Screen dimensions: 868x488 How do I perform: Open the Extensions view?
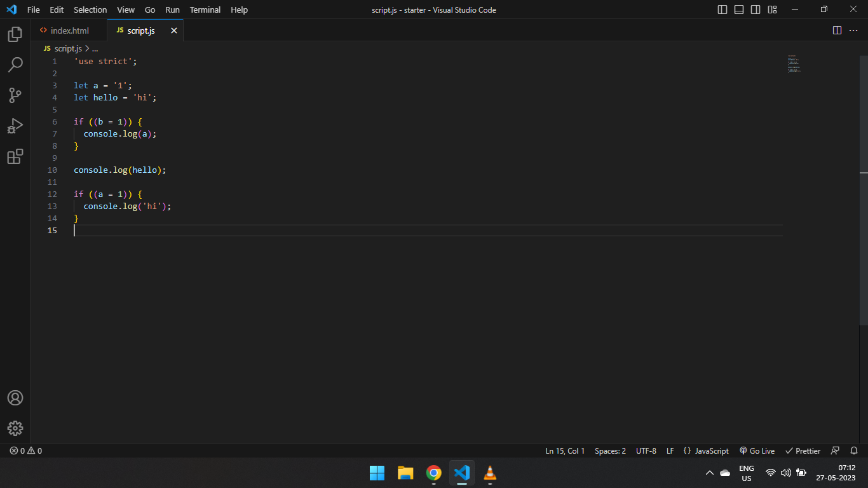[x=15, y=156]
